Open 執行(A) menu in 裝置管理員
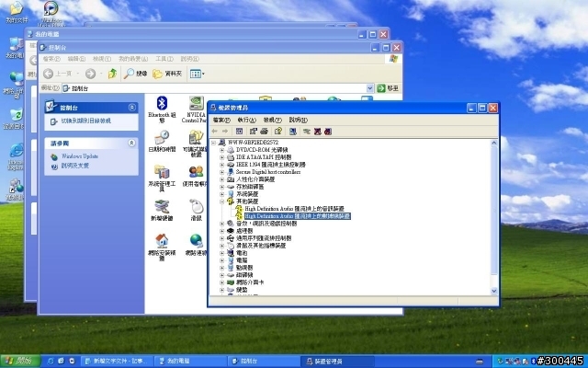Image resolution: width=588 pixels, height=368 pixels. pyautogui.click(x=247, y=120)
